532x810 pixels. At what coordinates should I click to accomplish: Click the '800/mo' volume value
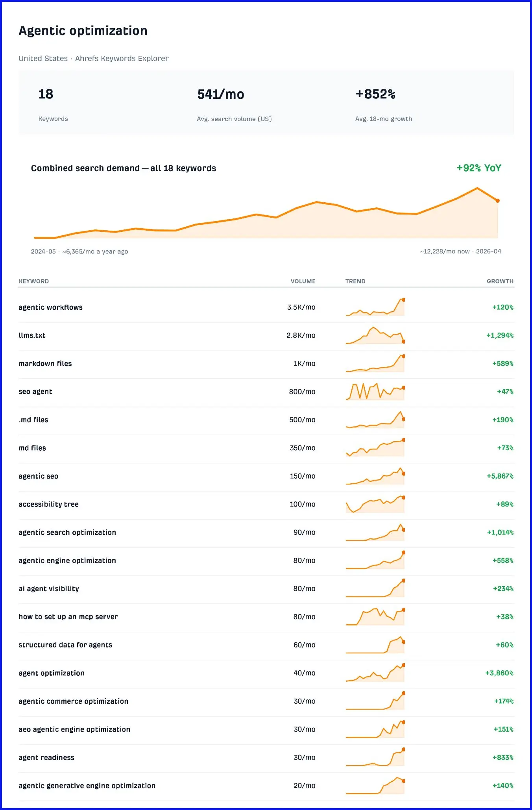pyautogui.click(x=302, y=392)
